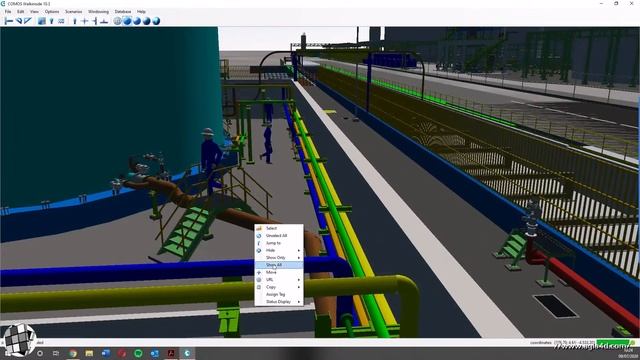Image resolution: width=640 pixels, height=360 pixels.
Task: Open Adobe Acrobat from the taskbar
Action: pyautogui.click(x=171, y=353)
